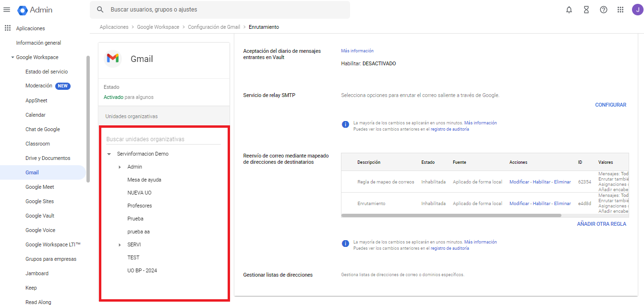Open Jamboard in the sidebar
This screenshot has height=305, width=644.
point(37,273)
